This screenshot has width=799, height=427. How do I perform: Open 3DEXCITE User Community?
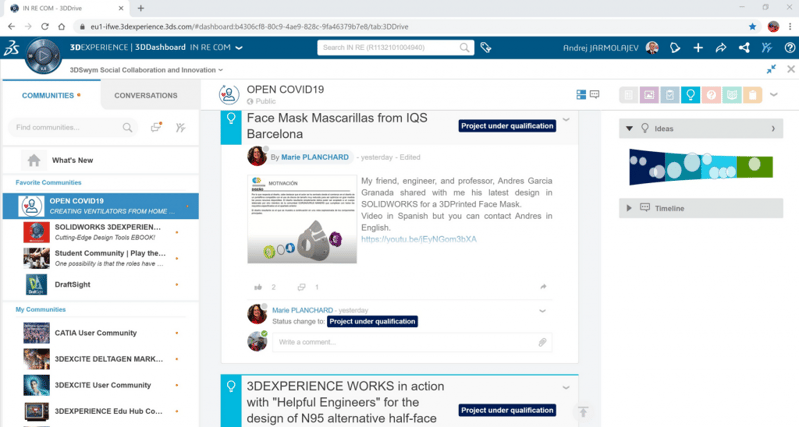pos(100,385)
